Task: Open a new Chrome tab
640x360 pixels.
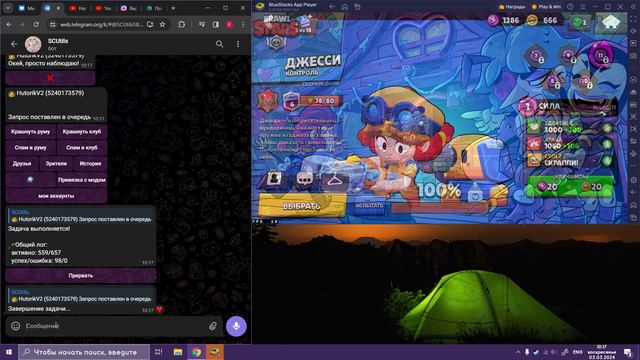Action: tap(173, 8)
